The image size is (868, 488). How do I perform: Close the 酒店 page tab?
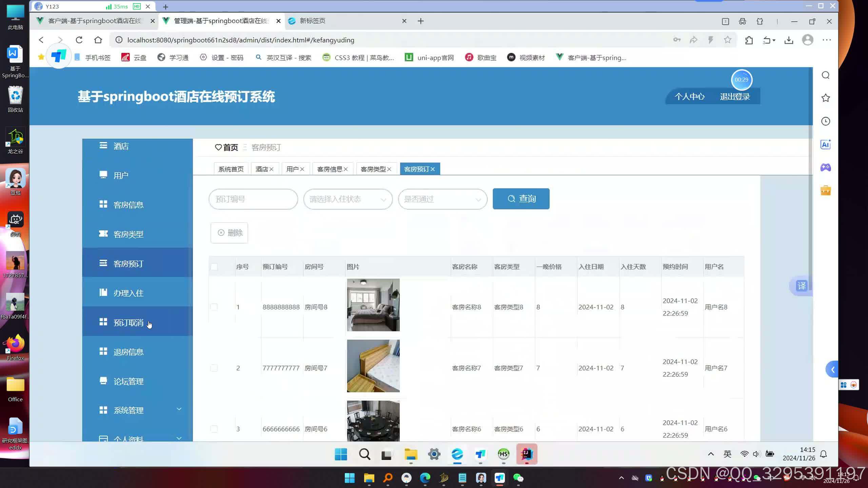271,169
